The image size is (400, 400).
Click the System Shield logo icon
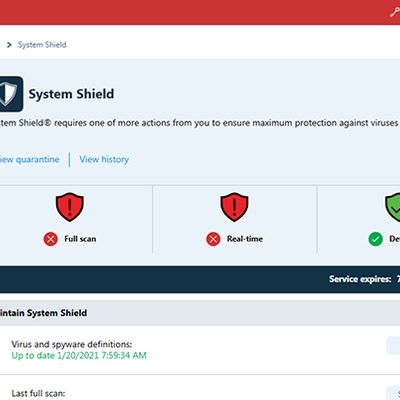point(11,94)
